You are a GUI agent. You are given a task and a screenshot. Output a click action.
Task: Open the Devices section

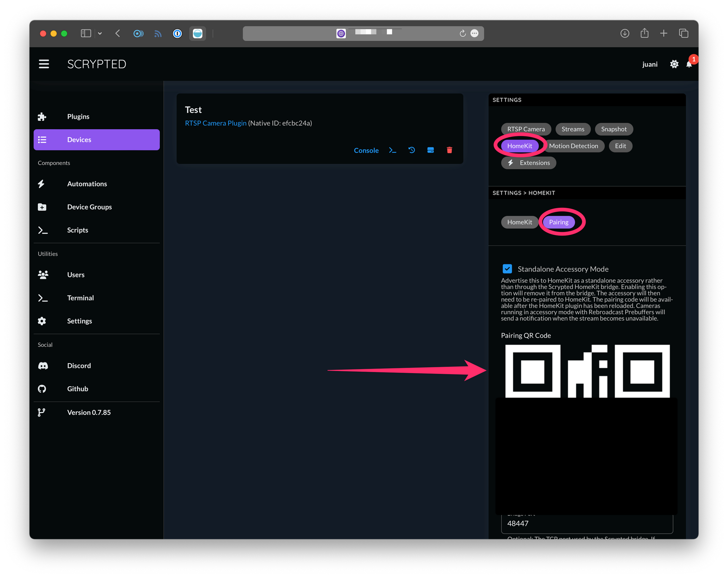tap(96, 140)
